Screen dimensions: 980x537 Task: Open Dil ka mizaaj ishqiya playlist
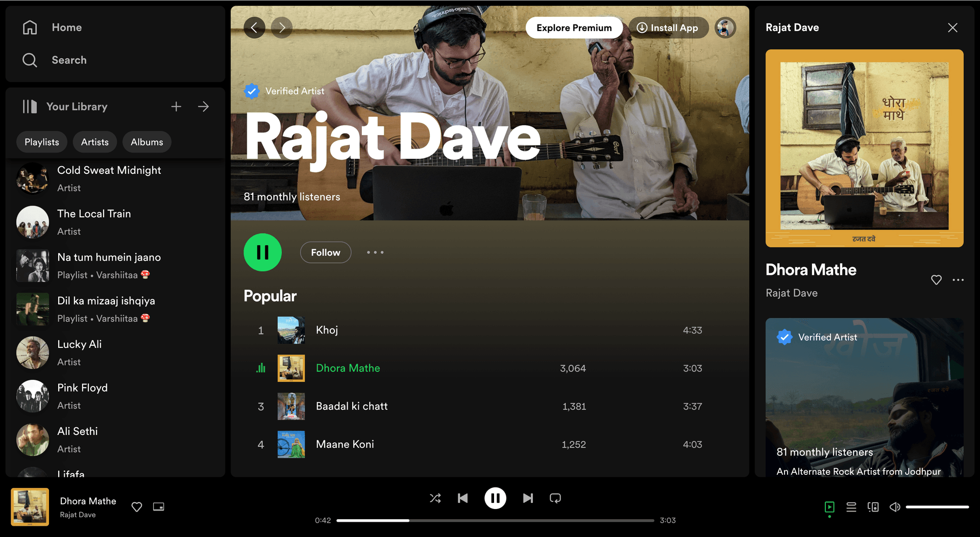115,309
